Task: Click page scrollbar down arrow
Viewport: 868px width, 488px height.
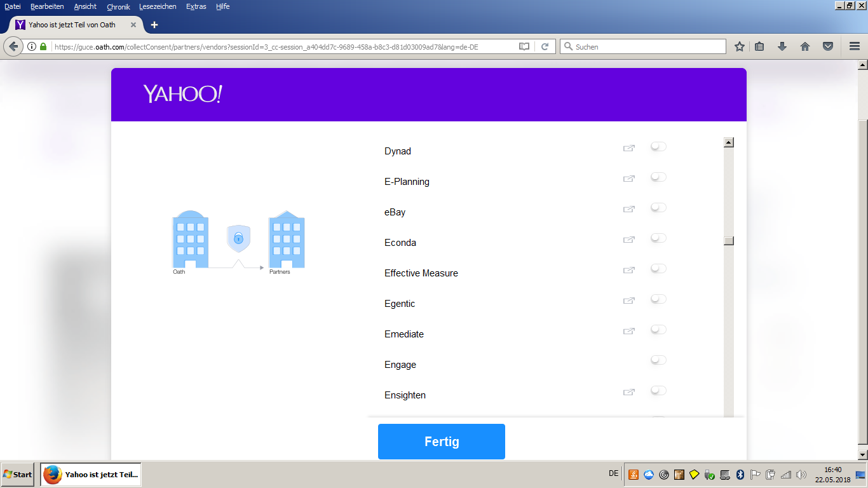Action: (x=863, y=455)
